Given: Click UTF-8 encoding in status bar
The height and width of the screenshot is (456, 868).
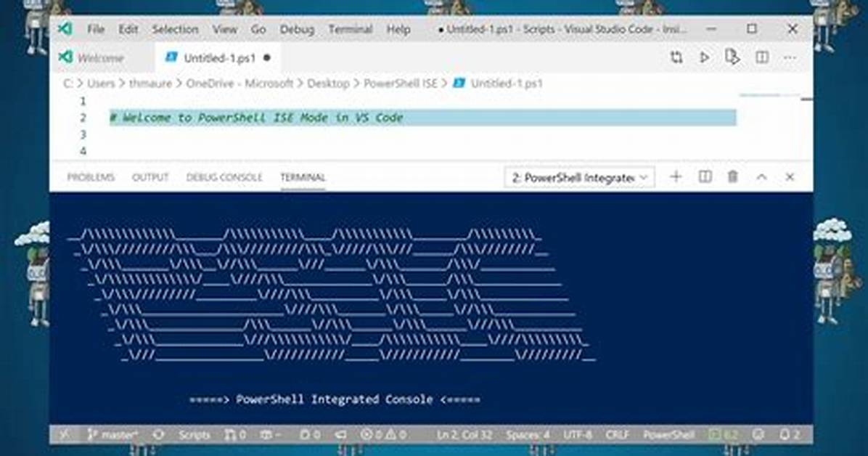Looking at the screenshot, I should point(578,435).
